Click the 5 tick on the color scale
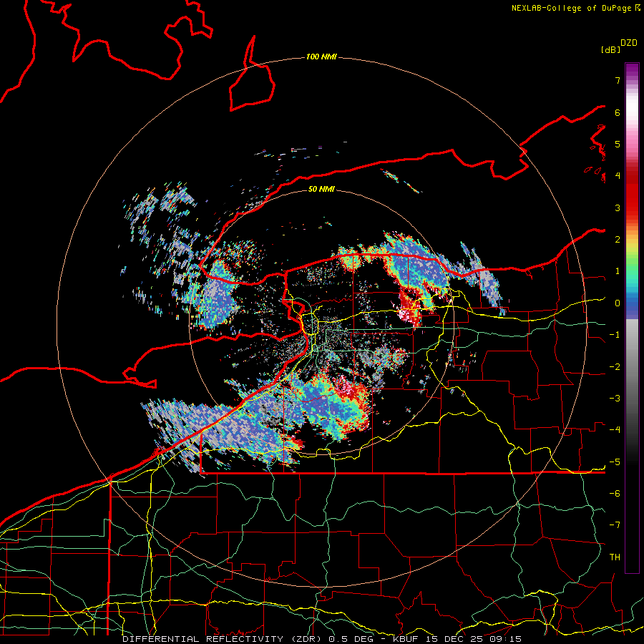The width and height of the screenshot is (644, 644). pyautogui.click(x=618, y=144)
